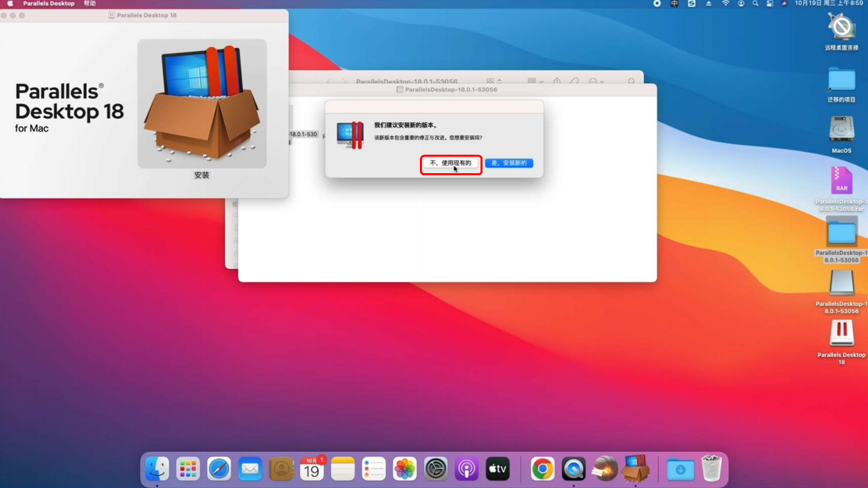Select the ParallelsDesktop-18.0.1-53056 folder on desktop
Viewport: 868px width, 488px height.
(x=841, y=232)
